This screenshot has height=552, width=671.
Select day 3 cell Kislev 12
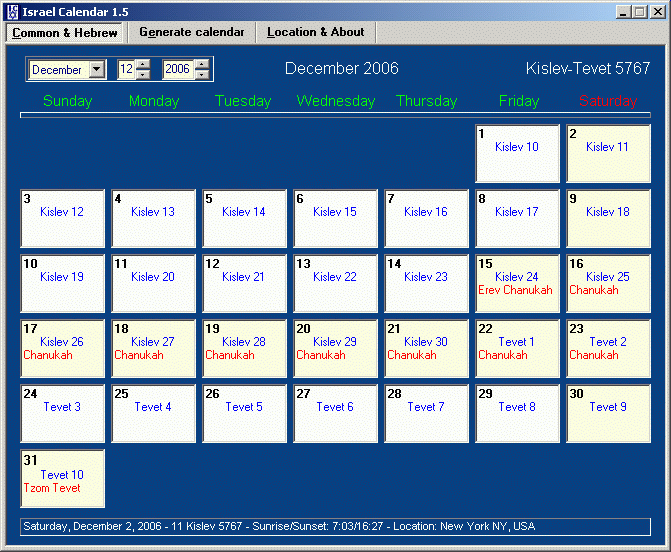pyautogui.click(x=62, y=219)
